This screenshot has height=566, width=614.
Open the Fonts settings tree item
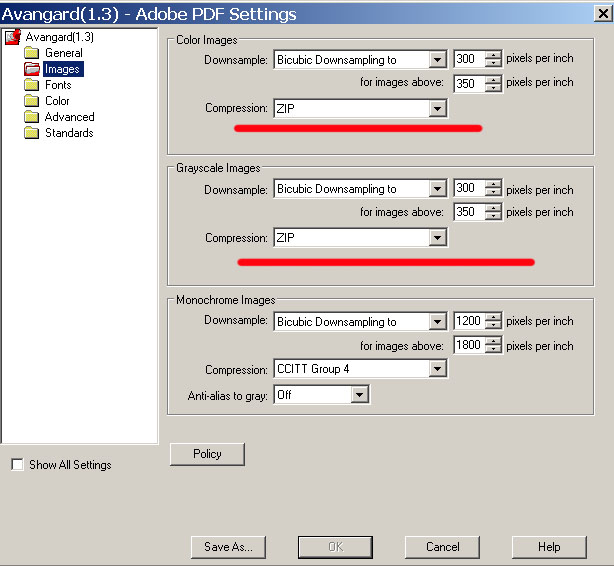pyautogui.click(x=58, y=85)
